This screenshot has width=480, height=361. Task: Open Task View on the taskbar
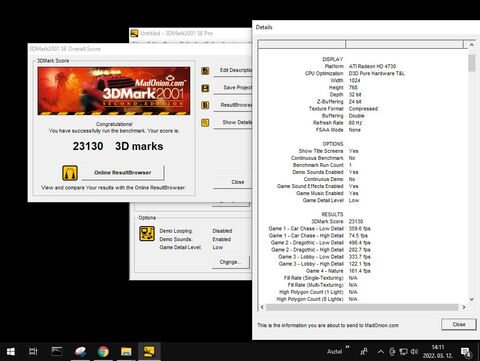tap(33, 351)
